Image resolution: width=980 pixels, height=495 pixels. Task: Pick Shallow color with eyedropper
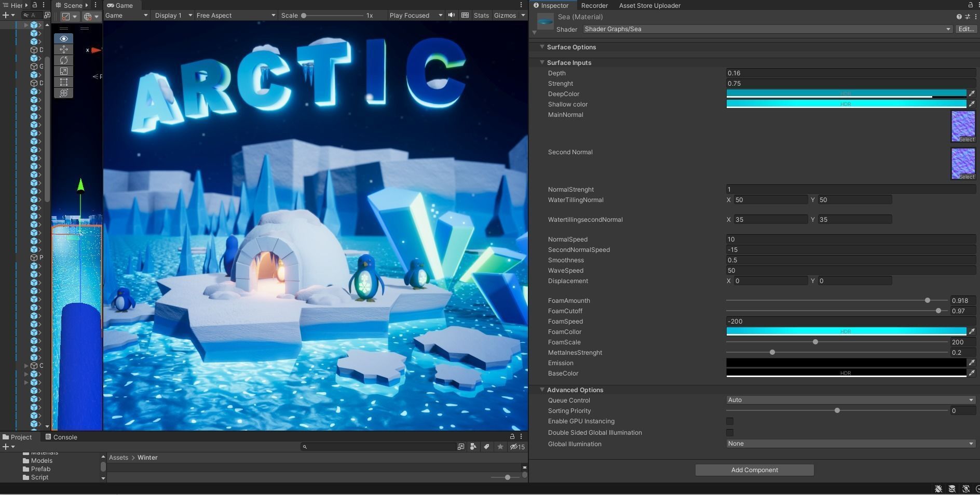pyautogui.click(x=972, y=104)
